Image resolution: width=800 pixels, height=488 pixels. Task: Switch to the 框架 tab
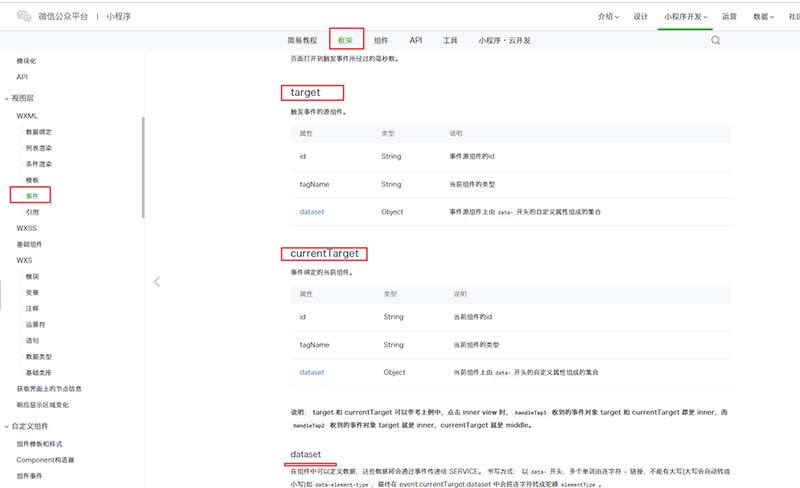tap(346, 40)
